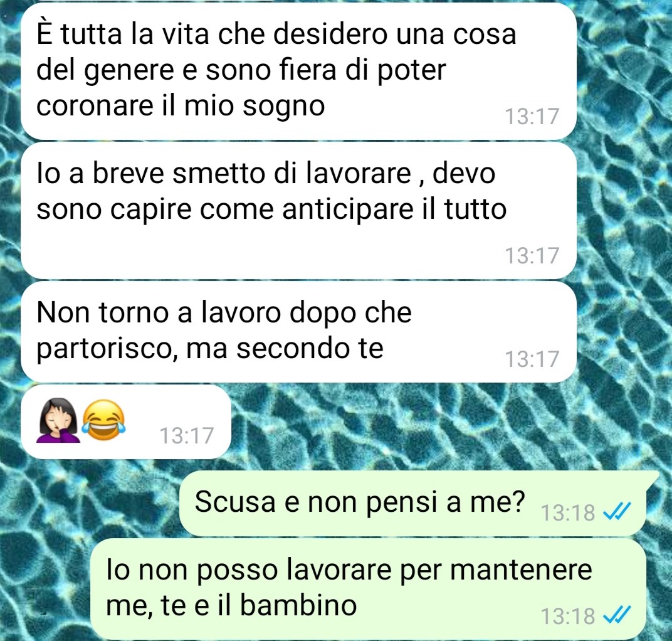This screenshot has height=641, width=672.
Task: Select the emoji-only message bubble
Action: pyautogui.click(x=126, y=421)
